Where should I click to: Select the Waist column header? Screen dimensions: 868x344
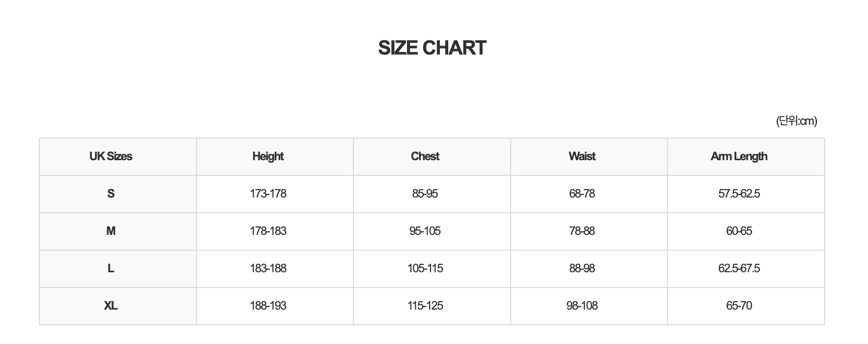click(x=582, y=156)
